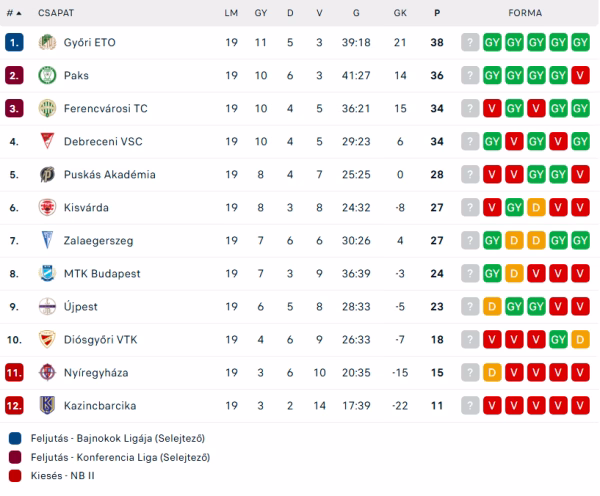Open the Nyíregyháza team link
Screen dimensions: 600x496
(x=97, y=372)
